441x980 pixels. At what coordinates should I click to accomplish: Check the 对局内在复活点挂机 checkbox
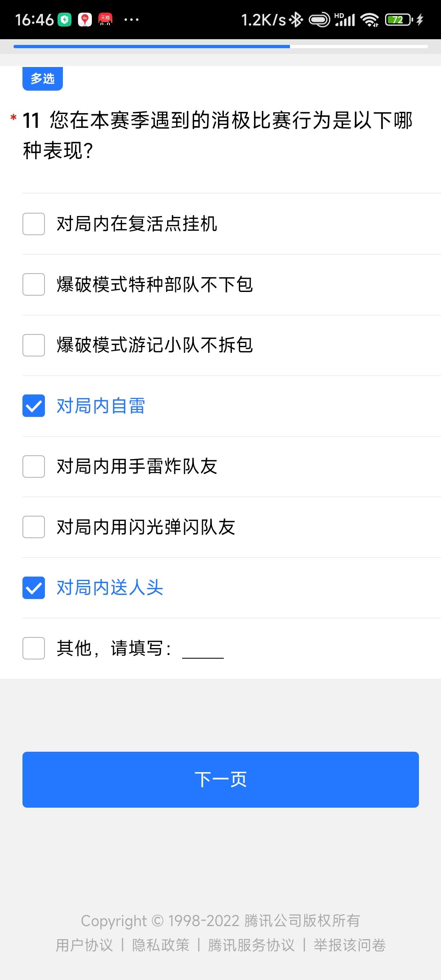point(33,224)
